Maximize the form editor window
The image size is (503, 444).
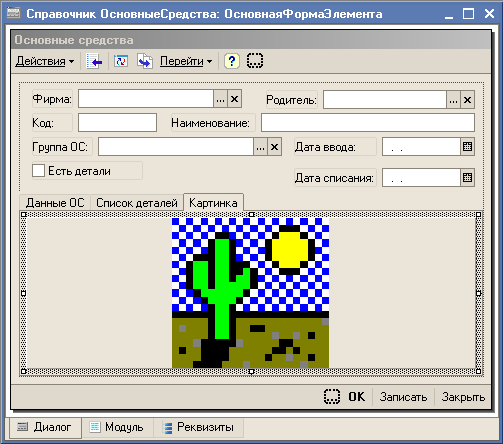pyautogui.click(x=468, y=14)
